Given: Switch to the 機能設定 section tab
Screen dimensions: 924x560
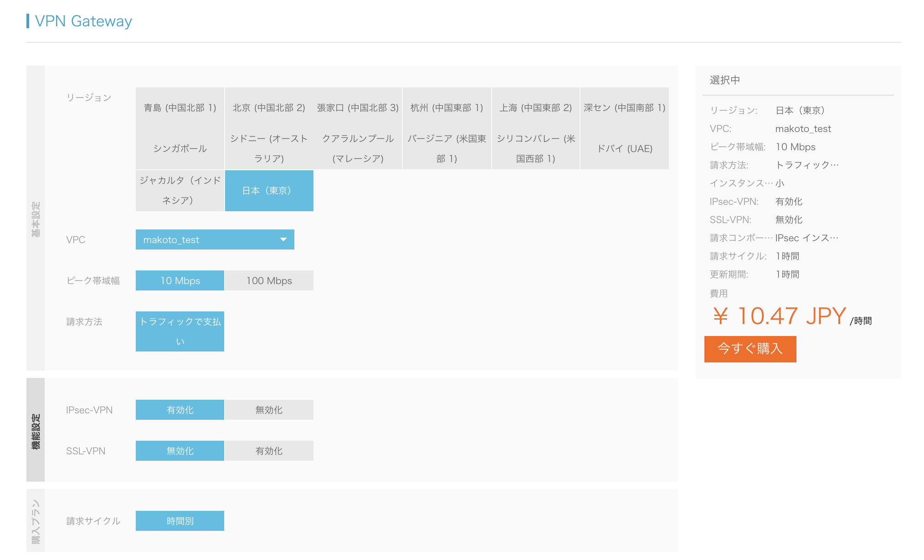Looking at the screenshot, I should pos(36,430).
